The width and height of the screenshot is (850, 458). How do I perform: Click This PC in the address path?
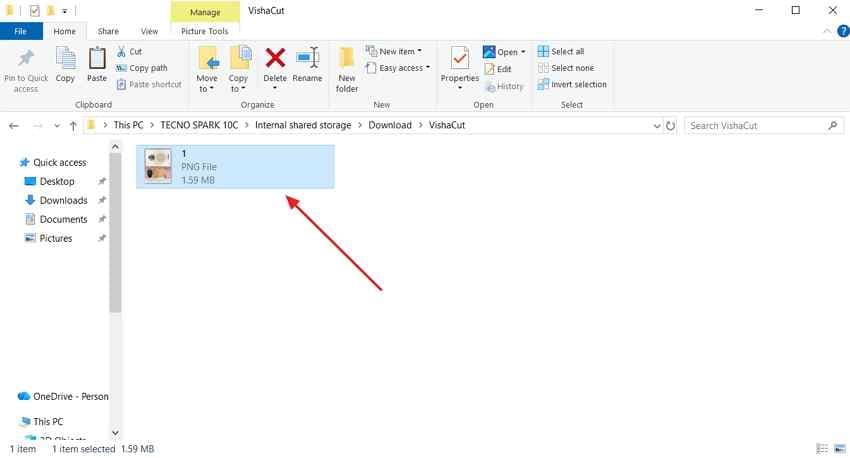coord(128,125)
